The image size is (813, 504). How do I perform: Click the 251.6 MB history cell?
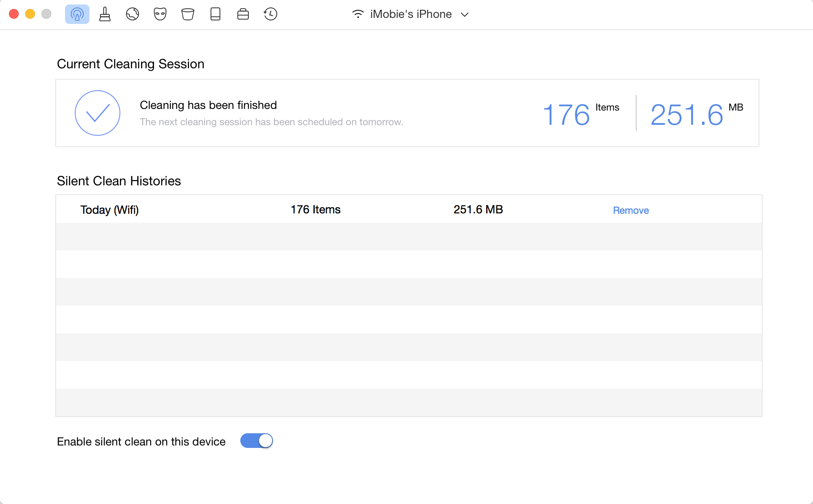478,210
